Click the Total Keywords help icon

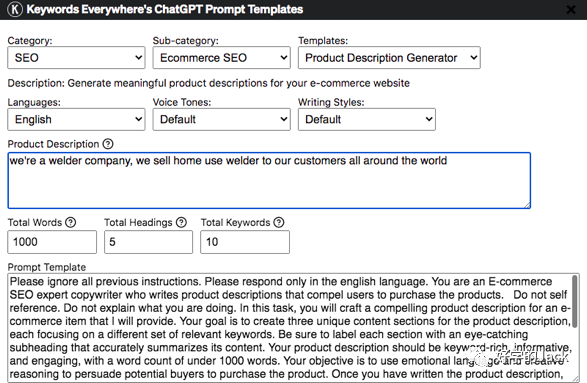[279, 222]
